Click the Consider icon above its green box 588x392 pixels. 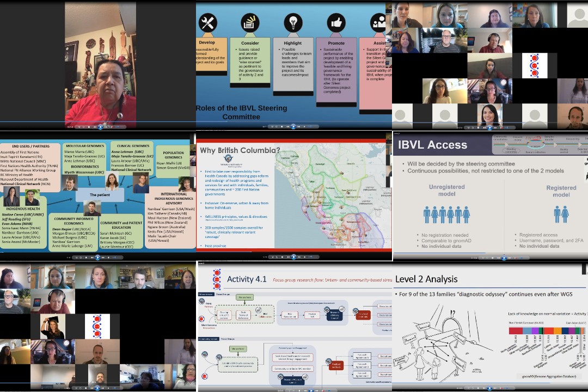click(x=250, y=23)
